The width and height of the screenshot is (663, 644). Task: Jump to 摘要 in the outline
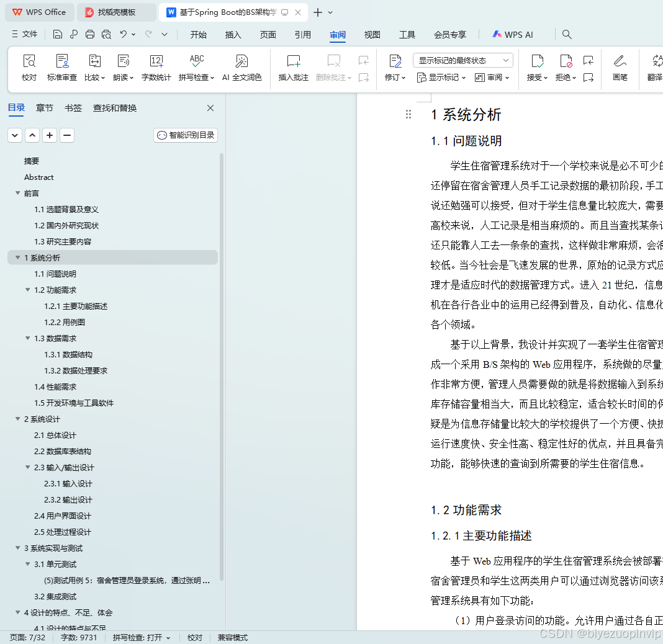31,161
